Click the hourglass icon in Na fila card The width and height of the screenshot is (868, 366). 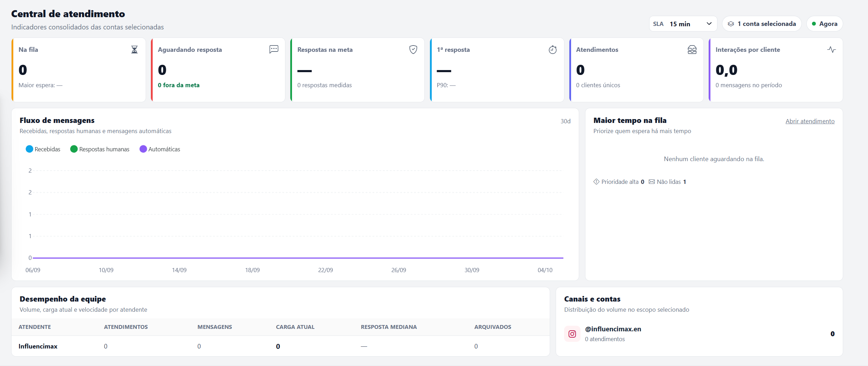(134, 50)
